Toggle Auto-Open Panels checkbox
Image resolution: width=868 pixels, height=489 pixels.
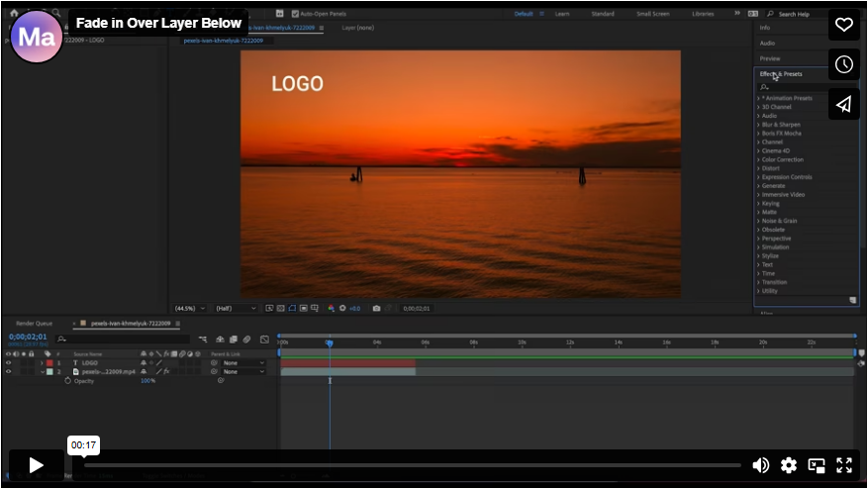295,14
